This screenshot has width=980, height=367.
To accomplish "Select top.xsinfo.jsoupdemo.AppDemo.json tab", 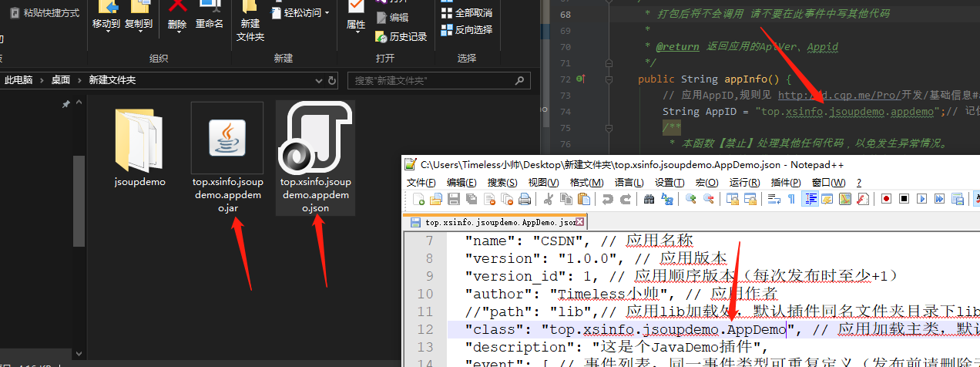I will 495,222.
